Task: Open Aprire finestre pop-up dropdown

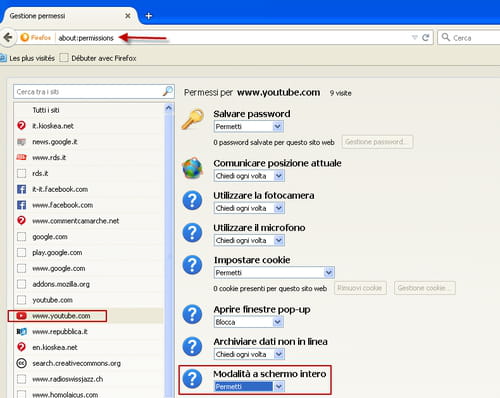Action: pyautogui.click(x=249, y=322)
